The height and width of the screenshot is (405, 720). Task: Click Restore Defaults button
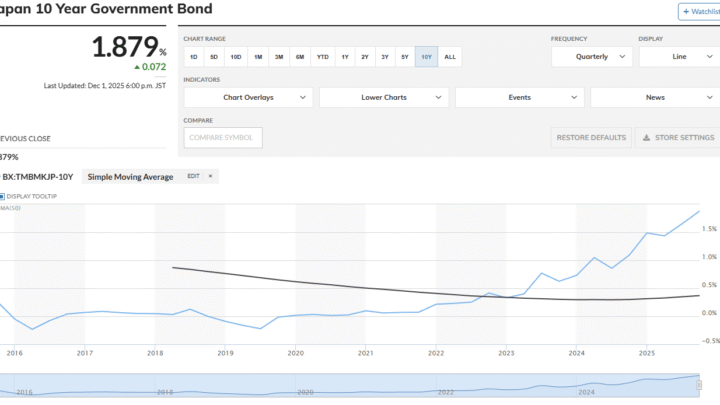click(x=592, y=137)
